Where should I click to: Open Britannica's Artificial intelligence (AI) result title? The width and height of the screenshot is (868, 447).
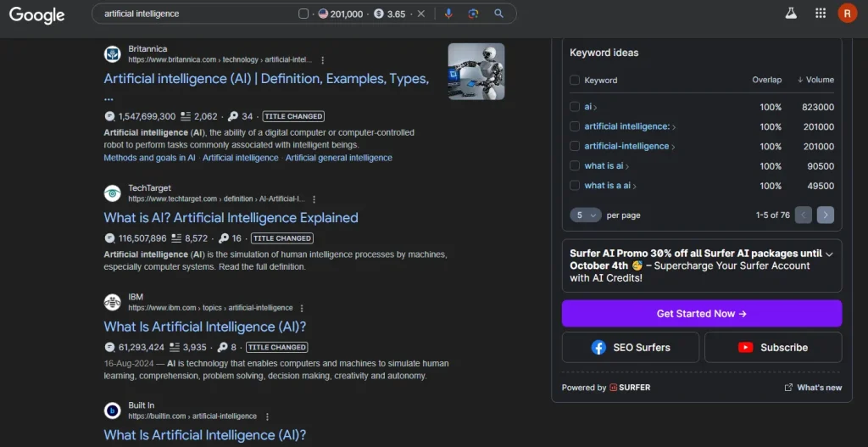(x=266, y=79)
